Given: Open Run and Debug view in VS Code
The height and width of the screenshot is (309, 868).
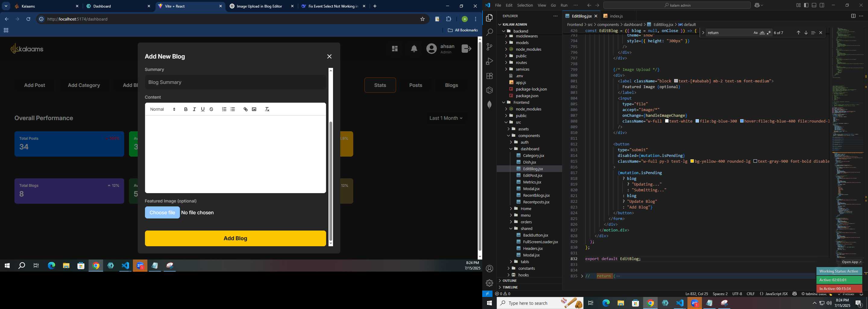Looking at the screenshot, I should 489,61.
